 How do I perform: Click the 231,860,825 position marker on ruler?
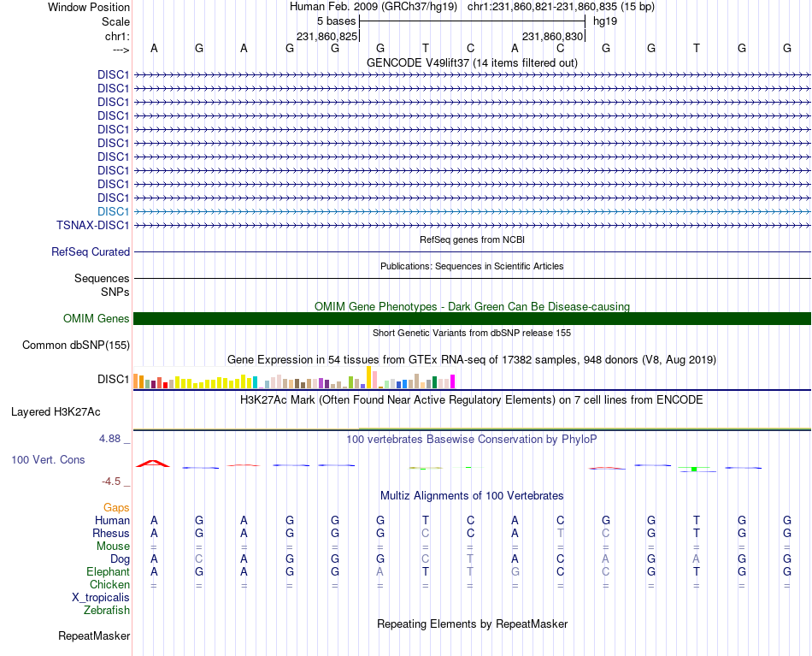click(x=327, y=36)
